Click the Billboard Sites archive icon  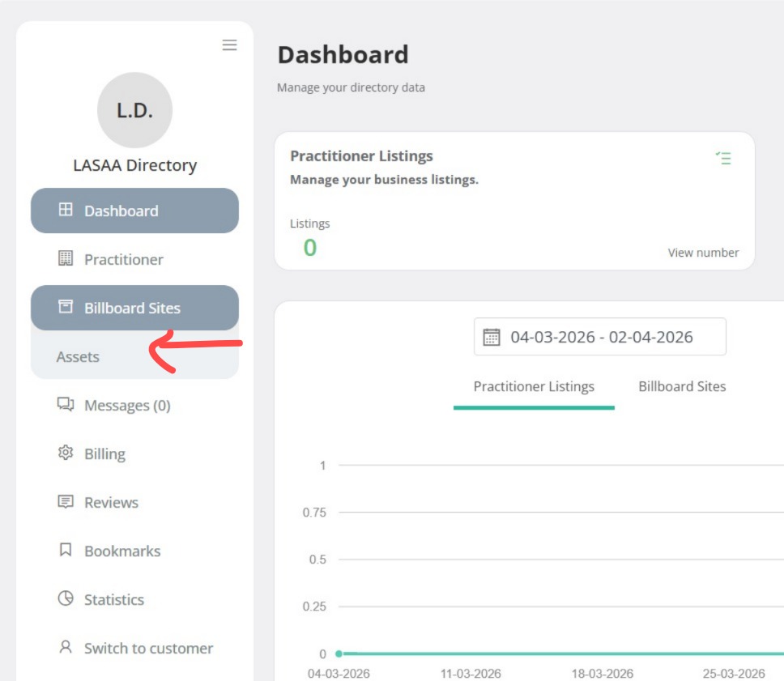click(66, 308)
